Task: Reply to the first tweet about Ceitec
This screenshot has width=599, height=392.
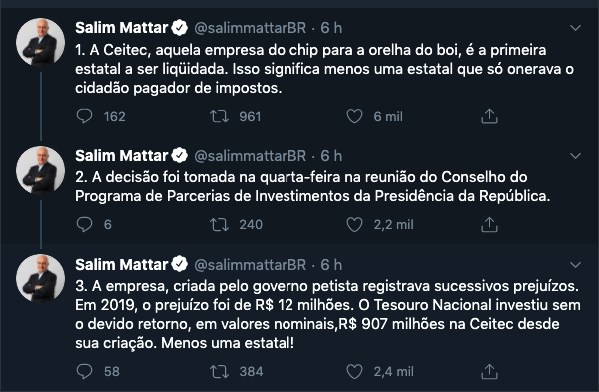Action: (84, 116)
